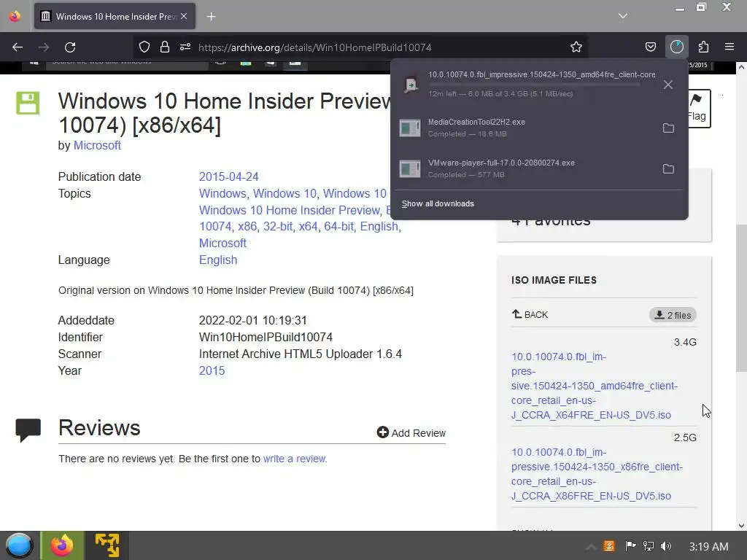The image size is (747, 560).
Task: Click VMware-player-full-17.0.0 download entry
Action: pos(525,168)
